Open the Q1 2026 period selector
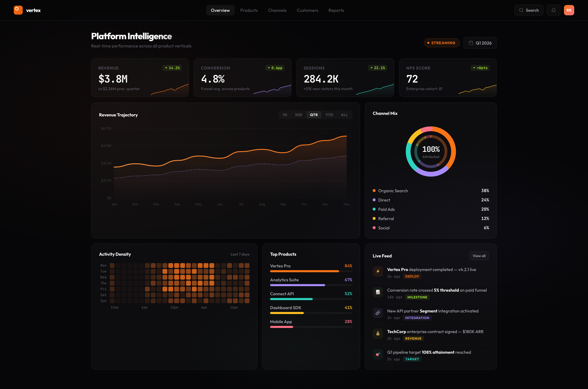Image resolution: width=588 pixels, height=389 pixels. coord(480,43)
